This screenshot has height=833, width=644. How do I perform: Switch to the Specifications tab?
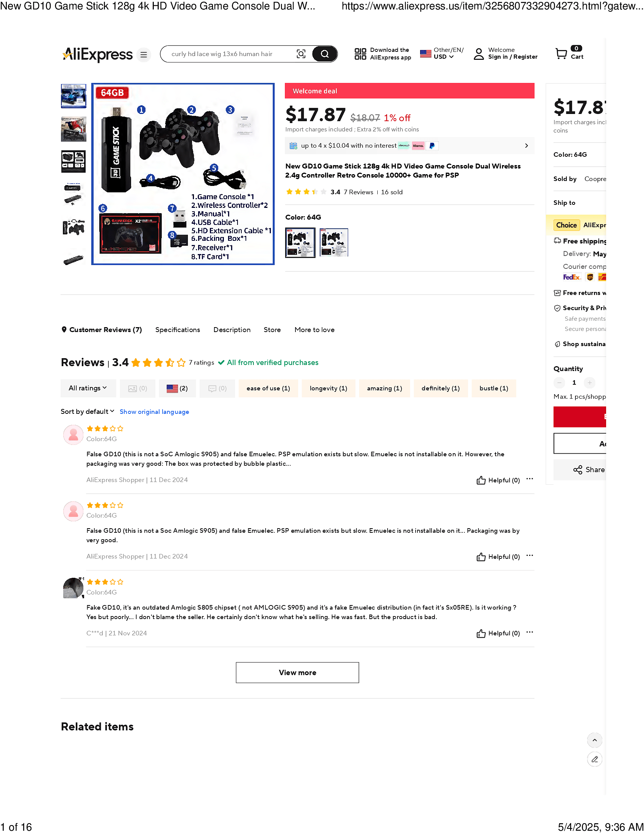(177, 330)
